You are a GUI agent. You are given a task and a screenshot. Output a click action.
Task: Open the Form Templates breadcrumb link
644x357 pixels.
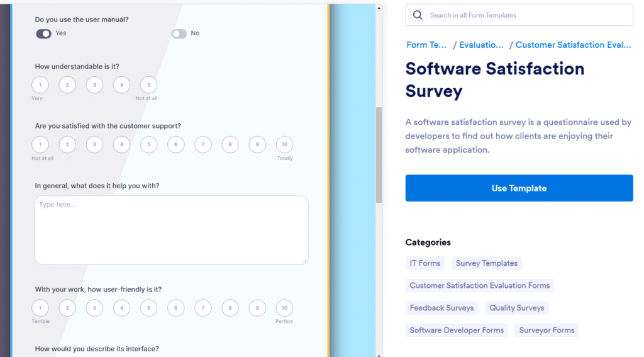point(426,45)
